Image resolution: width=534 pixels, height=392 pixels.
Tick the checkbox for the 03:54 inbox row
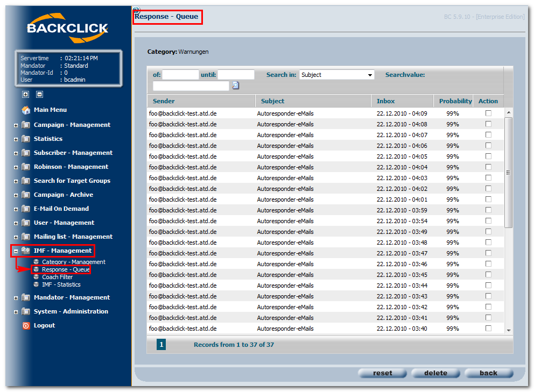pyautogui.click(x=488, y=221)
